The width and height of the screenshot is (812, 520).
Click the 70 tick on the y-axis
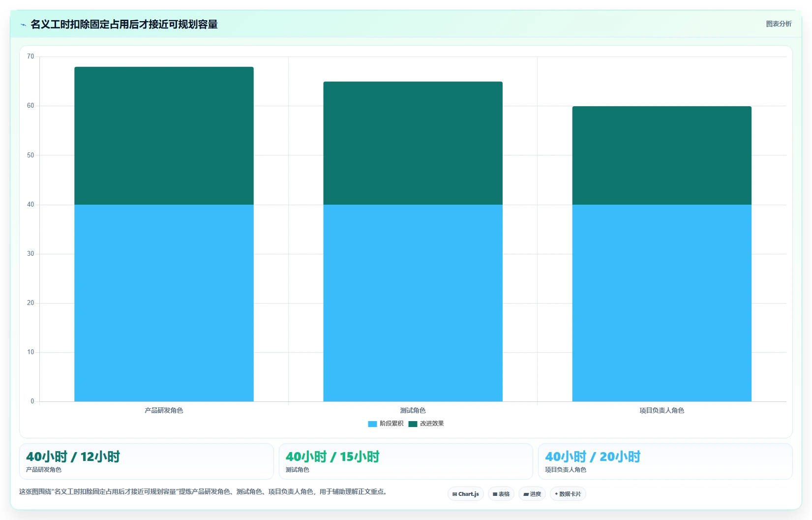[x=30, y=57]
